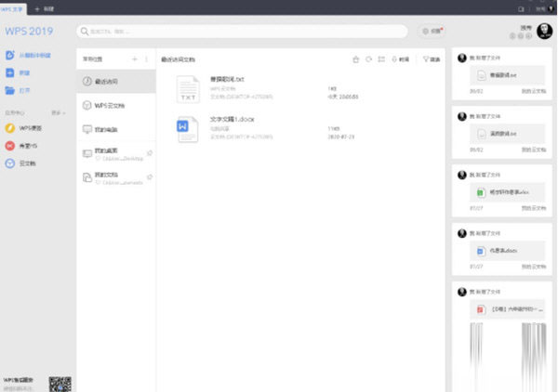Select the Recent Access item in locations
Screen dimensions: 558x392
coord(115,82)
